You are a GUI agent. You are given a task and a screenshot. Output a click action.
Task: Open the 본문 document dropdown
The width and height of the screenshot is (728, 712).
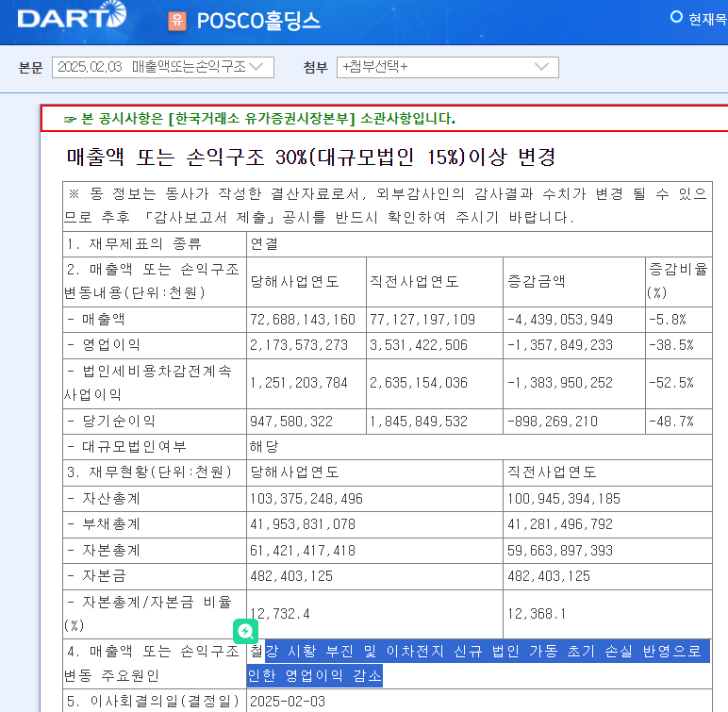(x=163, y=67)
